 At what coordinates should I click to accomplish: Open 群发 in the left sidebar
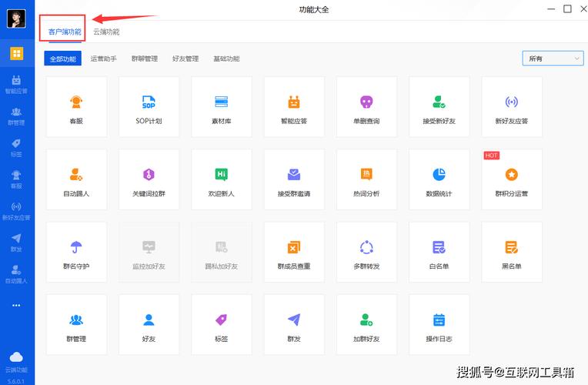click(16, 243)
